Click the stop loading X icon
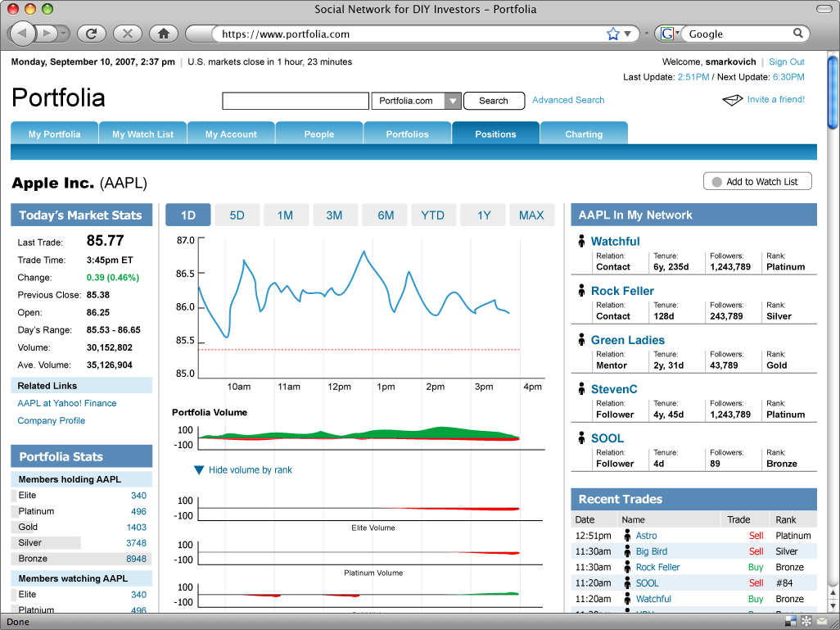The image size is (840, 630). pyautogui.click(x=128, y=34)
